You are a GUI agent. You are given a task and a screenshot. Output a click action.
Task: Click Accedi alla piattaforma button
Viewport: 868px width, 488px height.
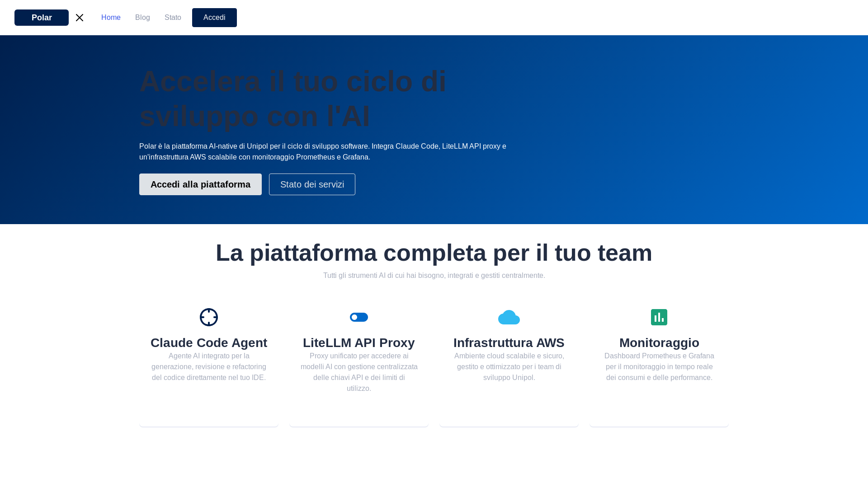click(x=200, y=184)
